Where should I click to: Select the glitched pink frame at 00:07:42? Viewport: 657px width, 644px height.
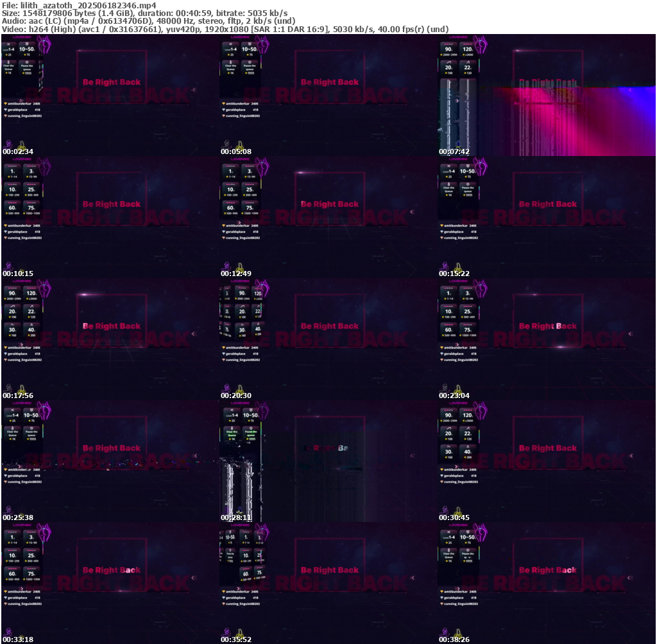(547, 95)
